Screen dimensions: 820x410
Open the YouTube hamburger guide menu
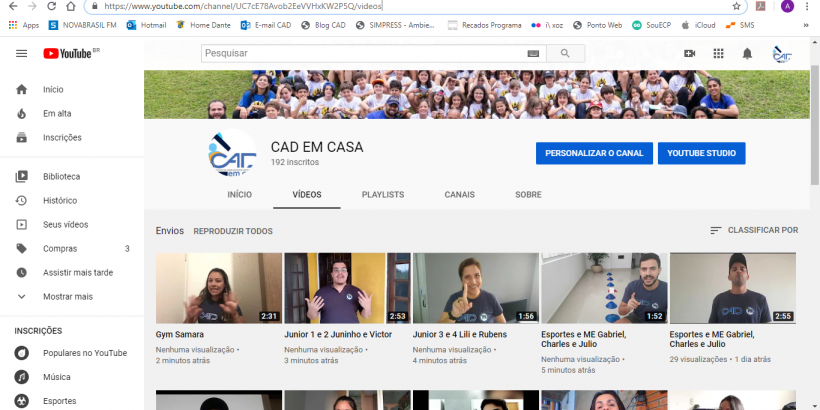22,53
